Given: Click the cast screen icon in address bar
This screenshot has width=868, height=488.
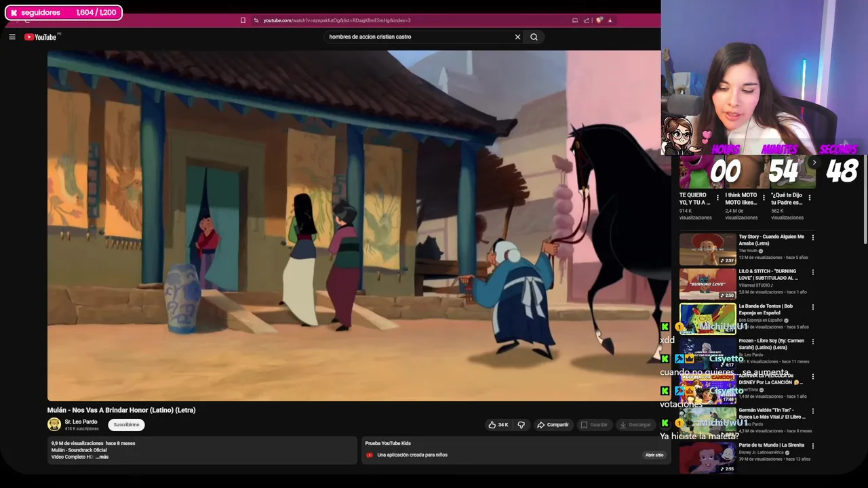Looking at the screenshot, I should (575, 20).
